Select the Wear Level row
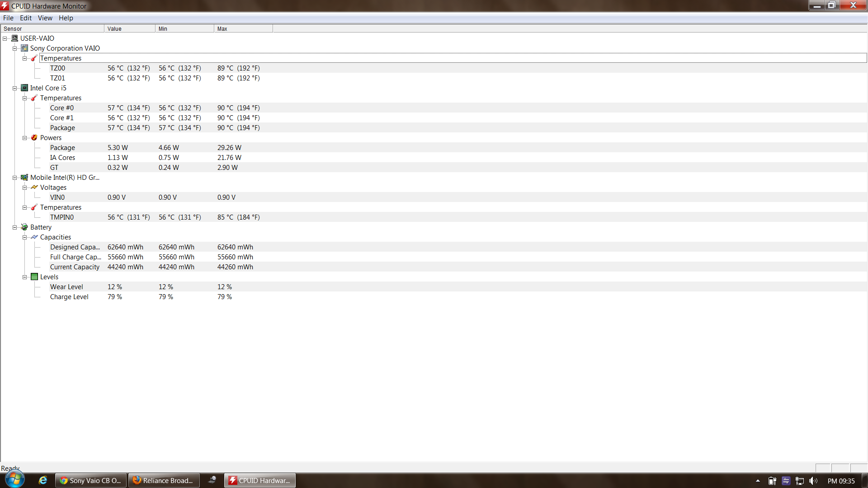Image resolution: width=868 pixels, height=488 pixels. pos(458,287)
